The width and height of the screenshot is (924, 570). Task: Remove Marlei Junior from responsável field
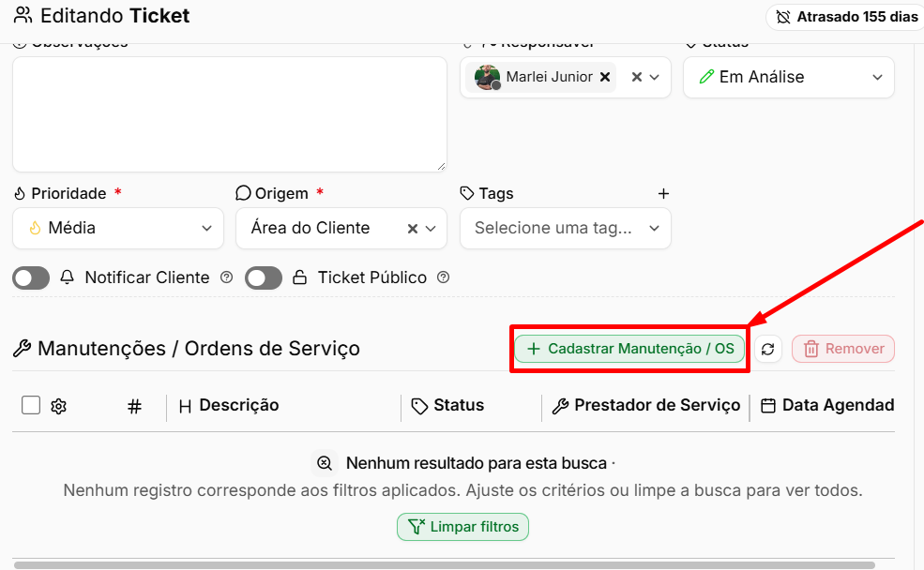(605, 77)
